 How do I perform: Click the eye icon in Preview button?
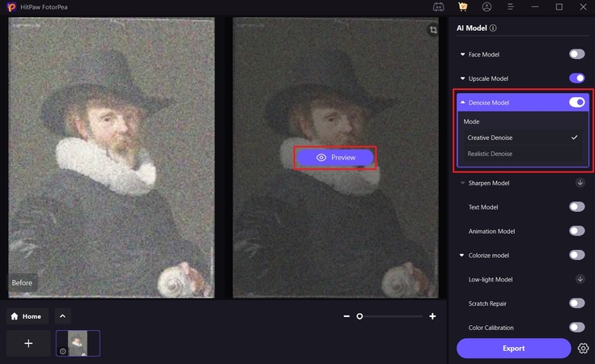(321, 158)
